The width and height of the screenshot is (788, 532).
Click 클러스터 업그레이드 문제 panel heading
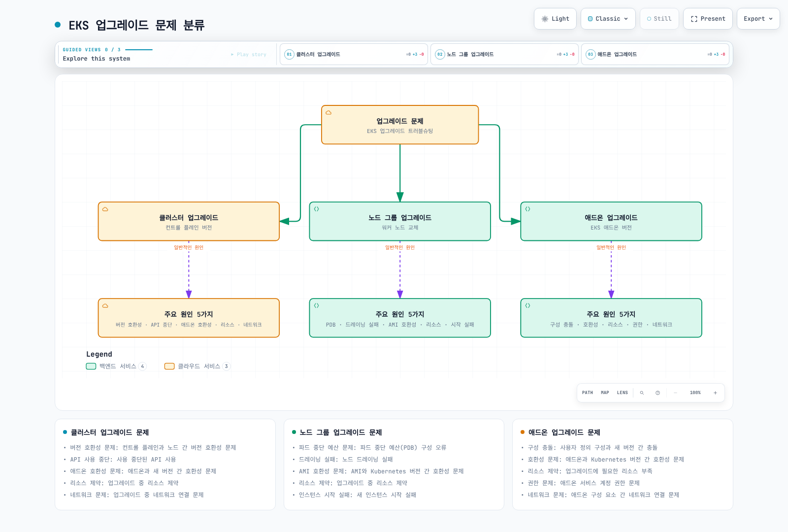110,432
